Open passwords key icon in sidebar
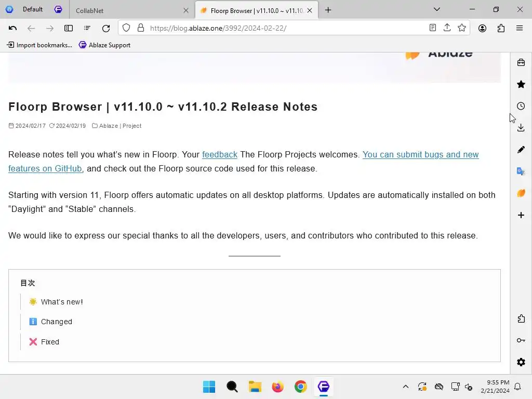Viewport: 532px width, 399px height. tap(521, 340)
